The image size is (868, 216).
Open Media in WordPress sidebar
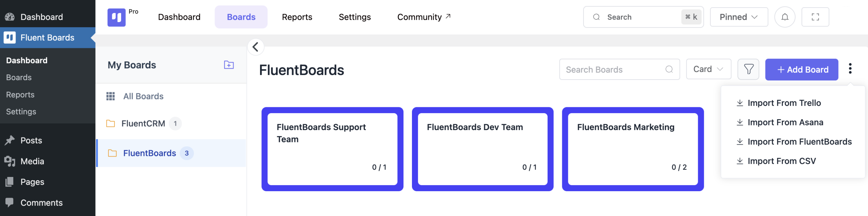[47, 161]
